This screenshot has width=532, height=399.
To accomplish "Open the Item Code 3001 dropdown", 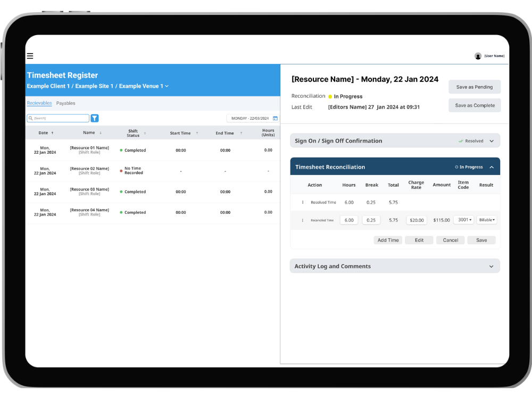I will pyautogui.click(x=463, y=220).
